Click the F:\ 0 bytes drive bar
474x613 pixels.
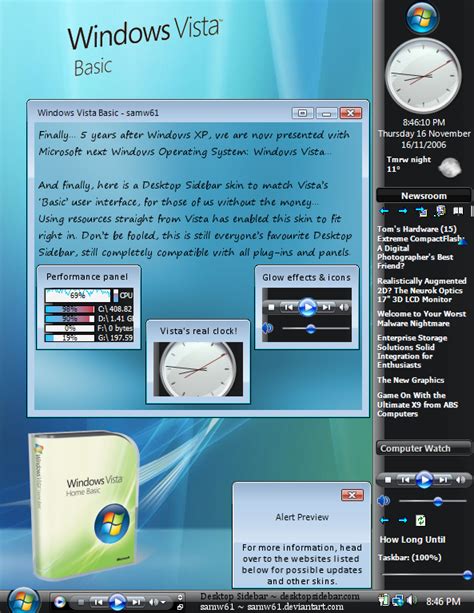point(70,328)
